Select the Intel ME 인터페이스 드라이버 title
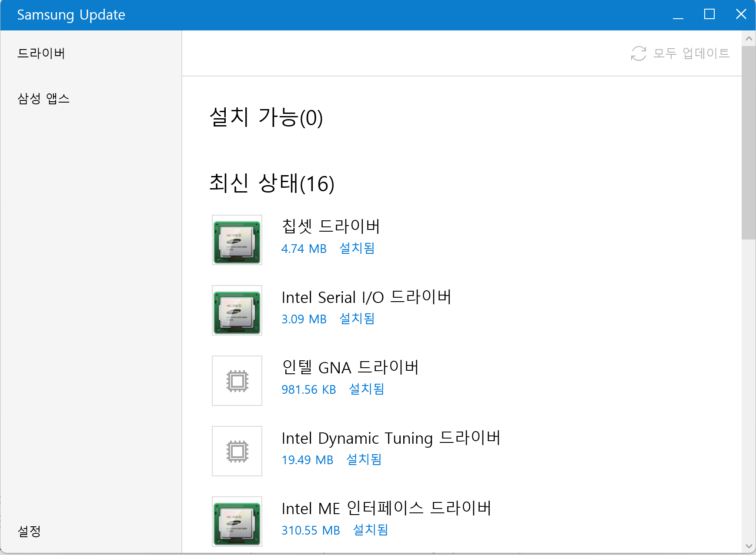Viewport: 756px width, 555px height. 386,508
